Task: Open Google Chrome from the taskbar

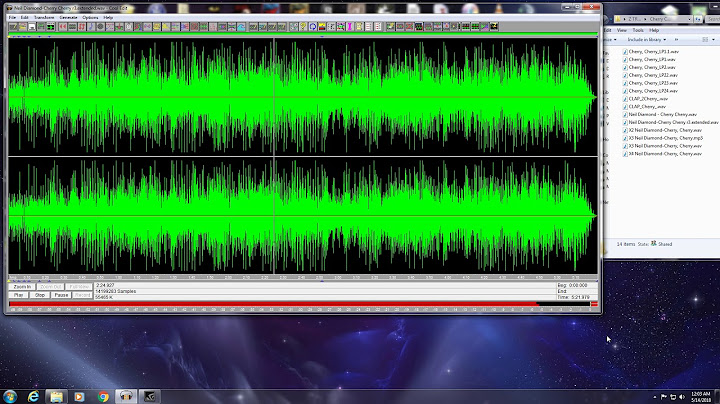Action: pos(103,396)
